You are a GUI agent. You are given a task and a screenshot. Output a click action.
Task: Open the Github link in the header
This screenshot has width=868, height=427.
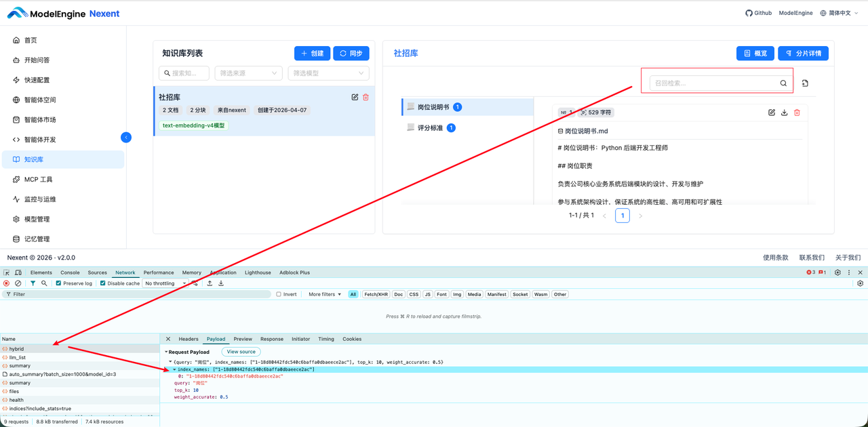759,13
